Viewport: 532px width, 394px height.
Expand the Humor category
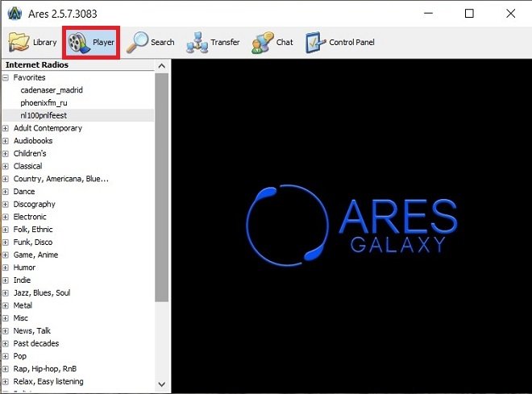(6, 268)
